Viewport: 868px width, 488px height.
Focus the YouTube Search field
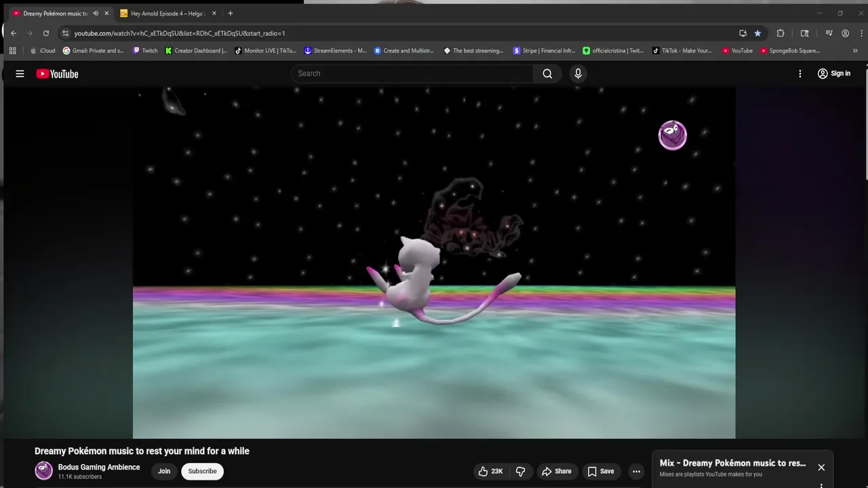click(x=412, y=74)
